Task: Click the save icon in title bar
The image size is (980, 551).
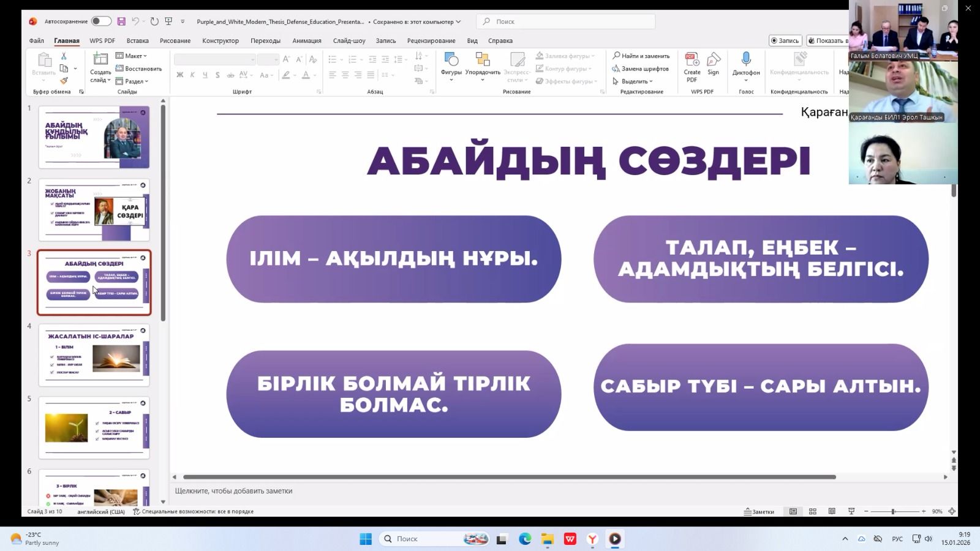Action: click(x=121, y=21)
